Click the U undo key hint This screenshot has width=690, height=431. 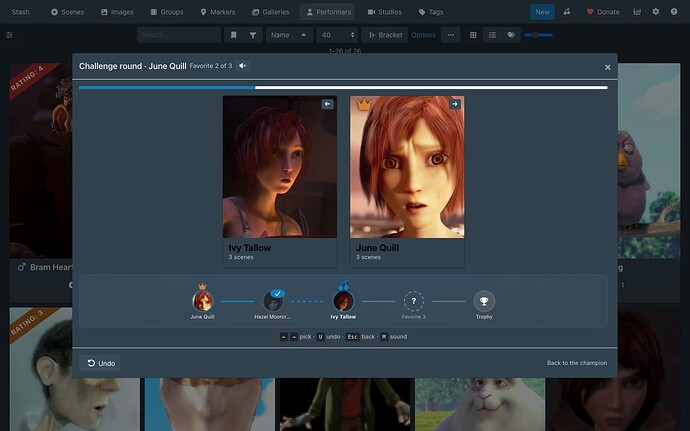tap(320, 337)
